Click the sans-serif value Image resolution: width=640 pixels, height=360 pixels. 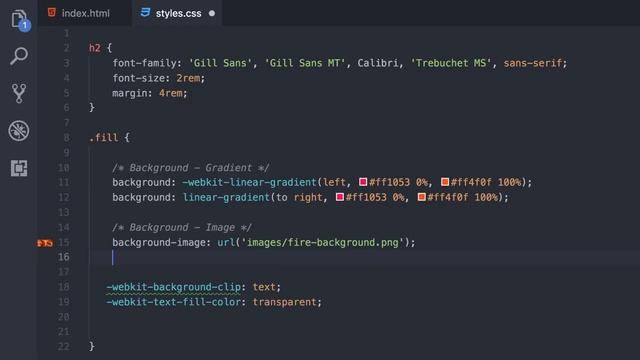tap(533, 63)
